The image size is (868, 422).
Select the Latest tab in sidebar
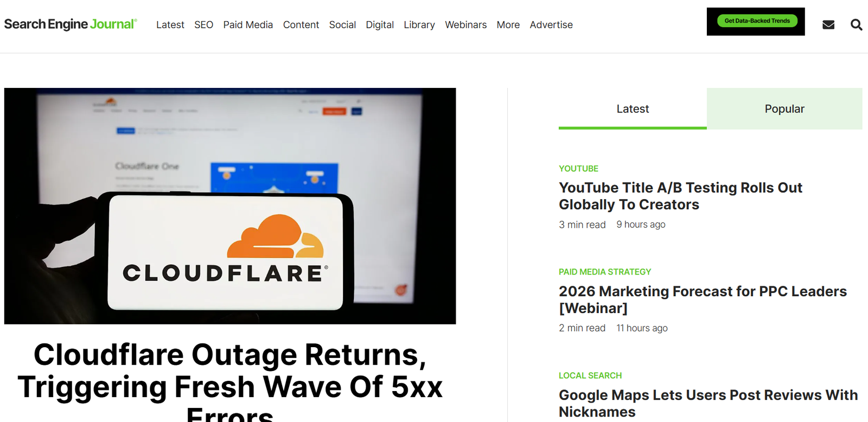point(633,108)
